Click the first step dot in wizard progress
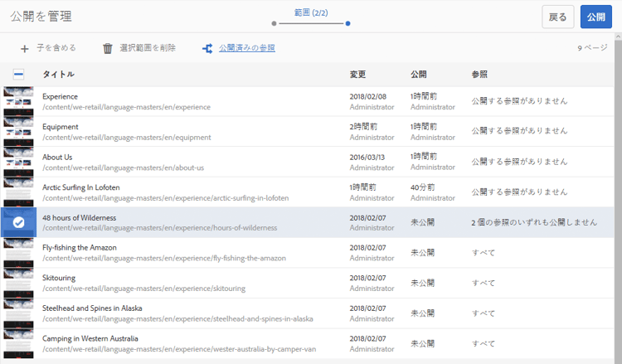 pyautogui.click(x=274, y=23)
